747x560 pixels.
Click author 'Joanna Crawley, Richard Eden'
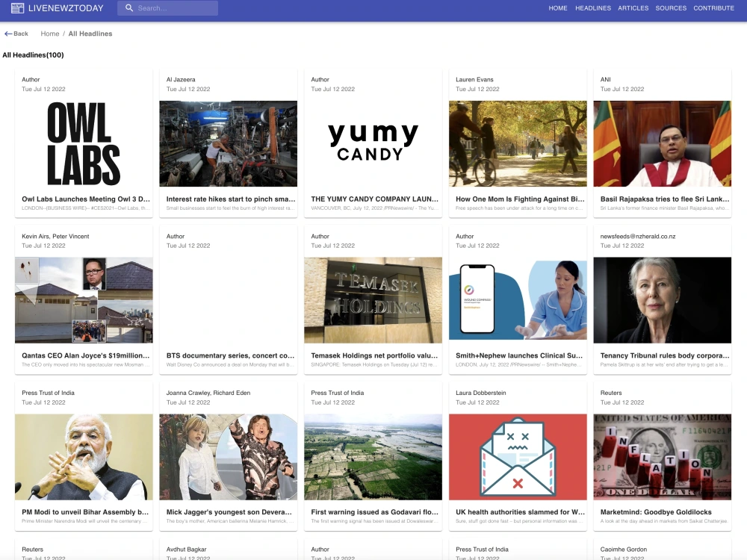click(x=208, y=393)
